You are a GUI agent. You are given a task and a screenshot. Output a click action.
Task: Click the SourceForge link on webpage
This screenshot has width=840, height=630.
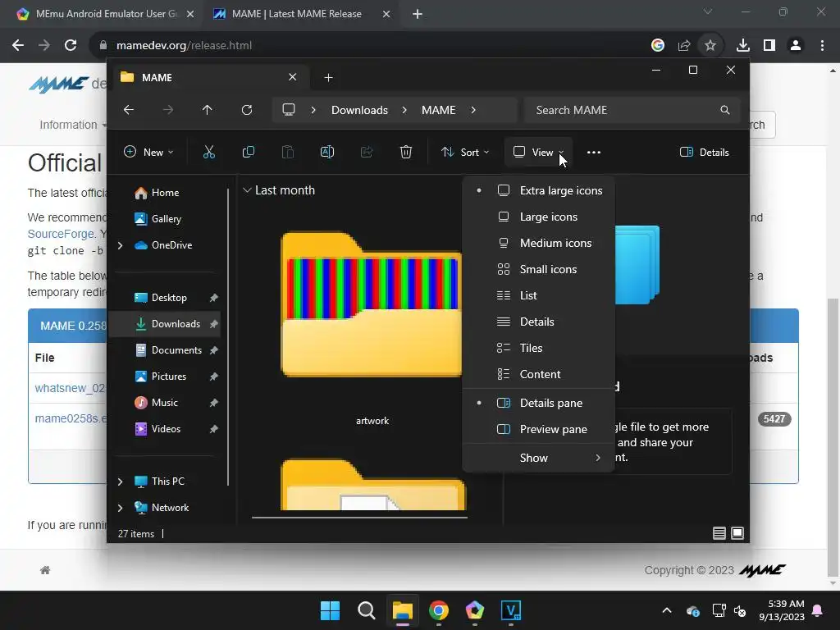61,234
